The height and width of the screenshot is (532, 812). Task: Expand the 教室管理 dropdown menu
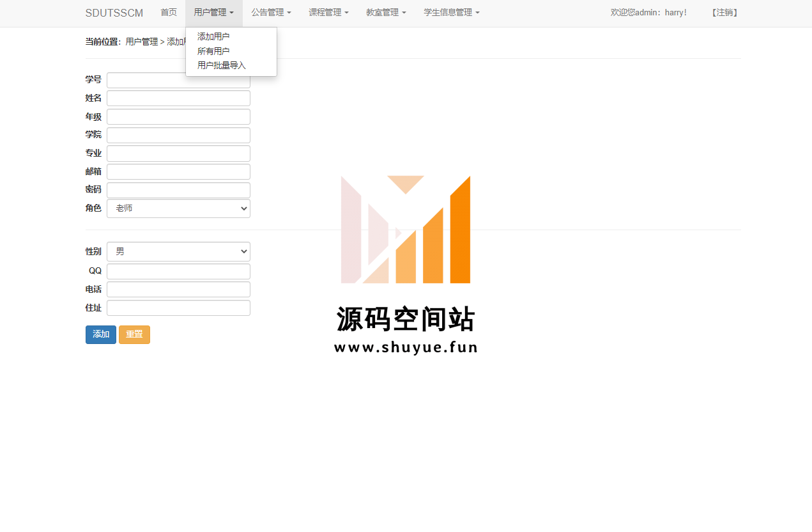[386, 13]
